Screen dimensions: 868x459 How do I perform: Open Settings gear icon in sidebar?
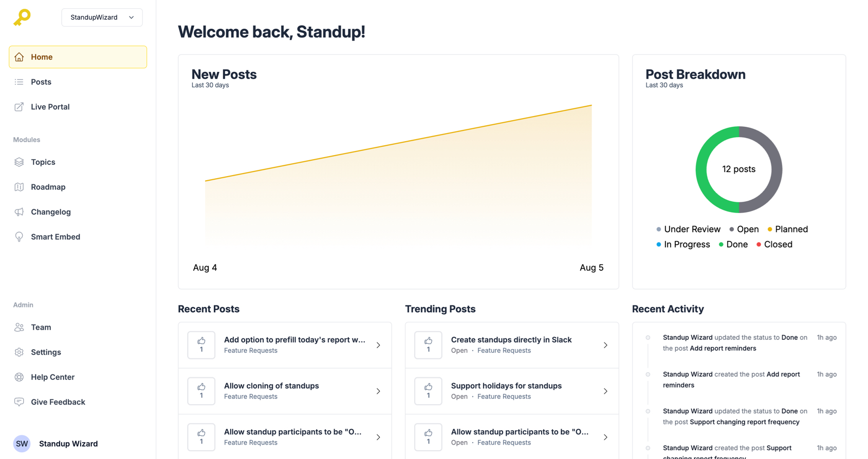click(x=19, y=352)
